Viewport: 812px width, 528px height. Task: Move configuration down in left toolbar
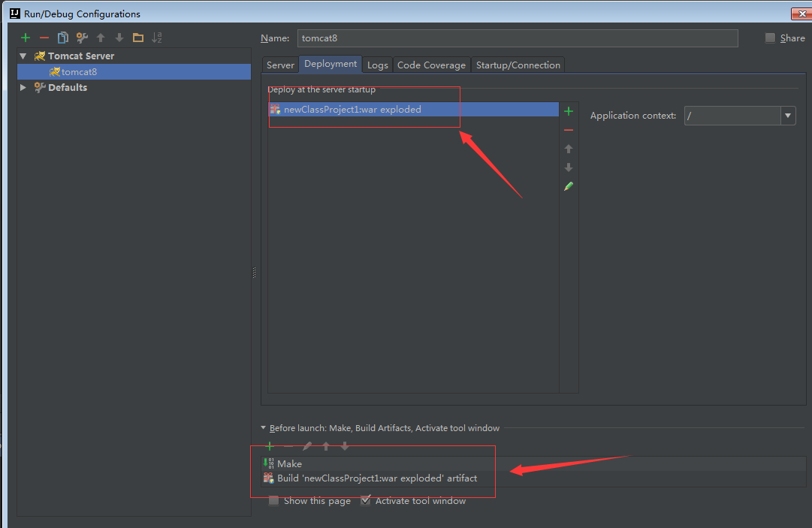[x=119, y=38]
